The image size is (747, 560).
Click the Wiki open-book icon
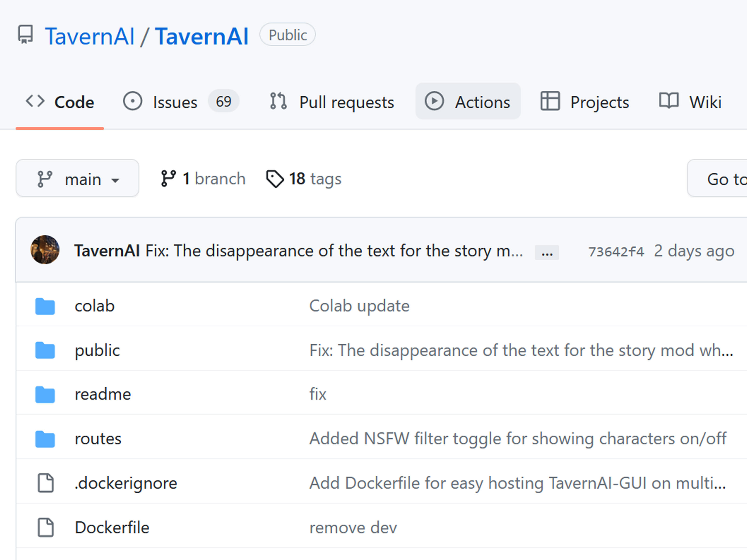point(669,101)
